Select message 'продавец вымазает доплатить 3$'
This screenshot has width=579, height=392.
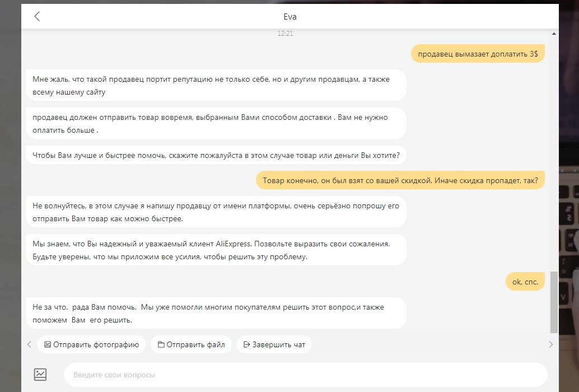coord(478,54)
